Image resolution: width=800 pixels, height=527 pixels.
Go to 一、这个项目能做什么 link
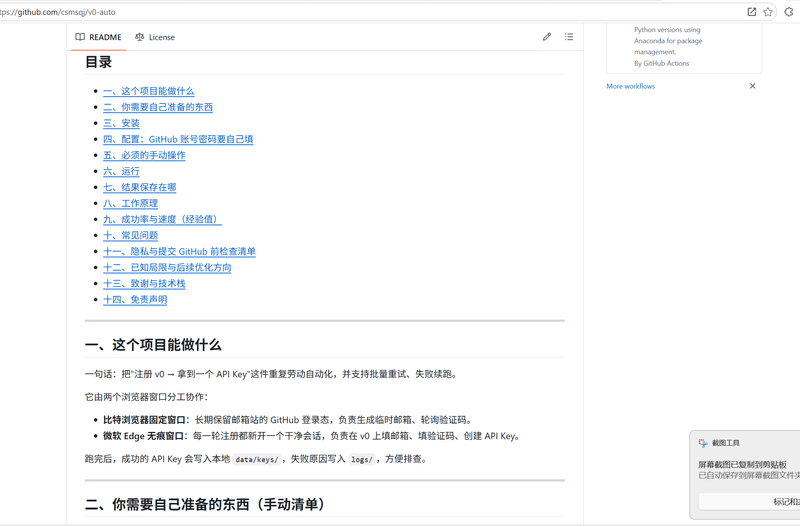coord(148,91)
